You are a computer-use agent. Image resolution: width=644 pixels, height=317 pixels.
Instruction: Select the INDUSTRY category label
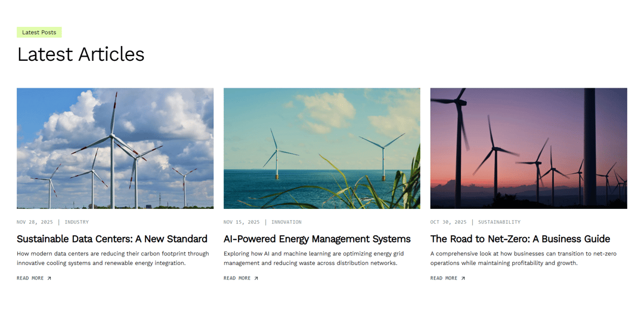pyautogui.click(x=76, y=222)
